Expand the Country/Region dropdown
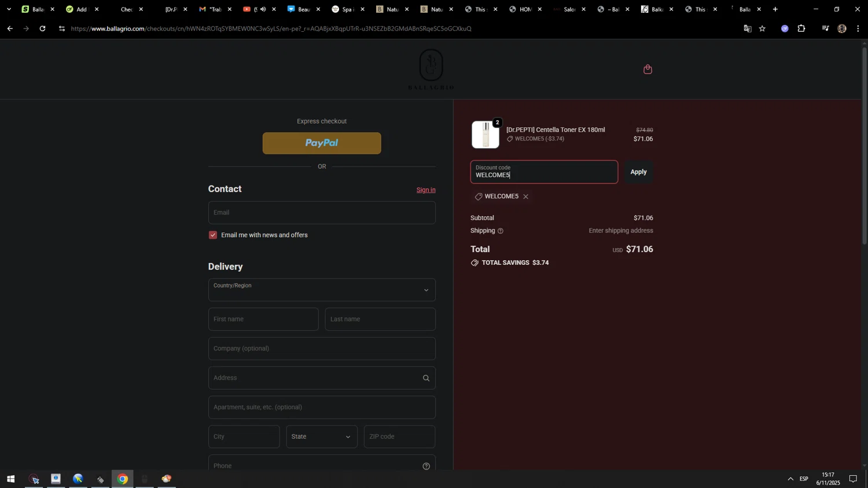868x488 pixels. pyautogui.click(x=322, y=290)
